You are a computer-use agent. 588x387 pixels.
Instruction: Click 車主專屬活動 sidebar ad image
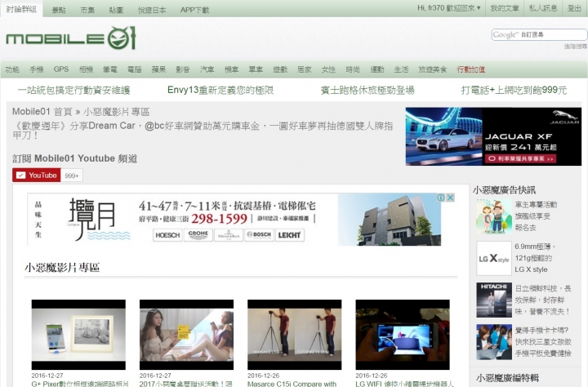tap(494, 216)
